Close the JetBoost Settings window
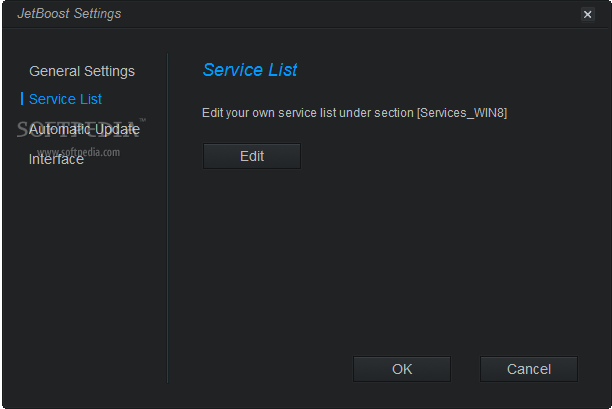 (587, 14)
